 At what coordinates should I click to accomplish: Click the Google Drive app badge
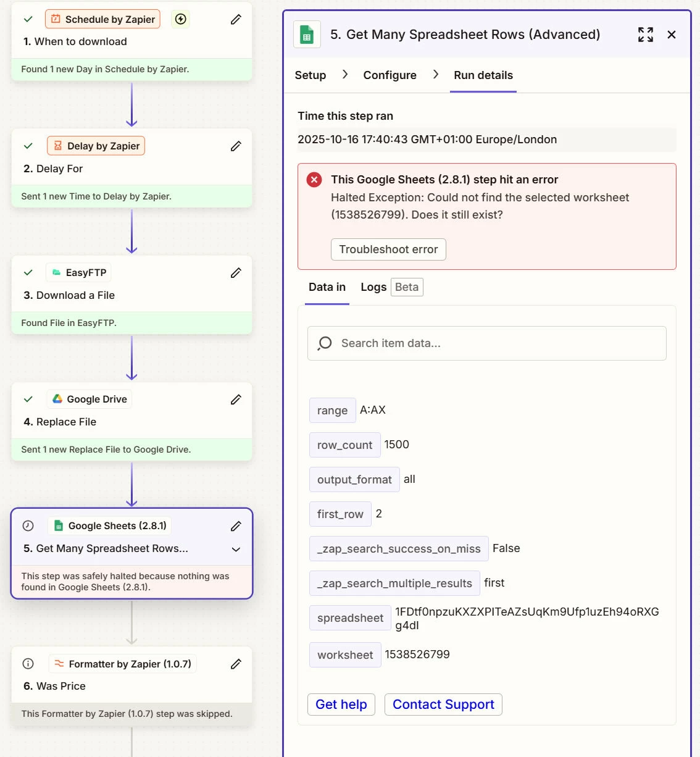coord(90,399)
